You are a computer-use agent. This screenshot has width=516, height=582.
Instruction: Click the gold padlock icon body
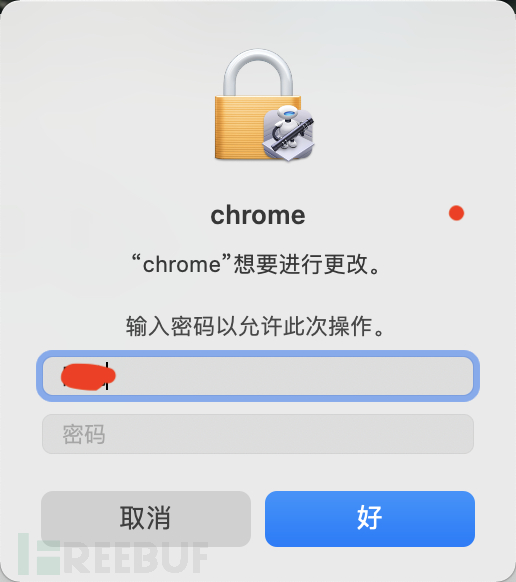click(x=238, y=128)
